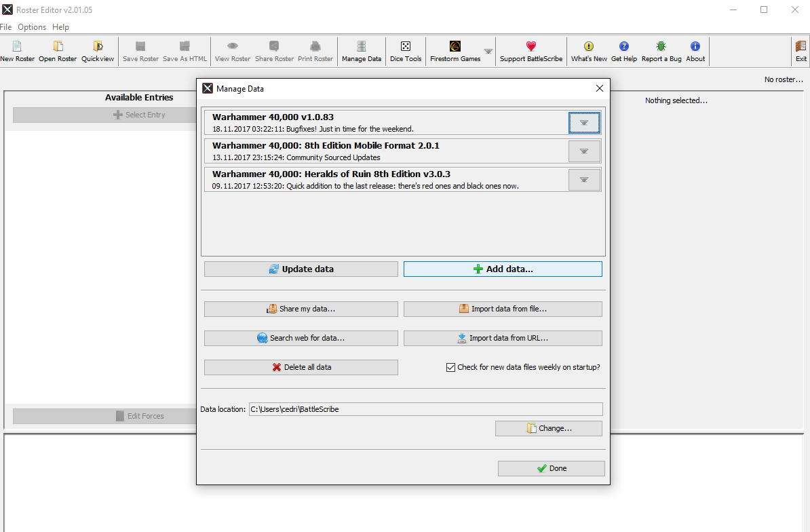
Task: Click the 'Nothing selected...' text
Action: coord(676,100)
